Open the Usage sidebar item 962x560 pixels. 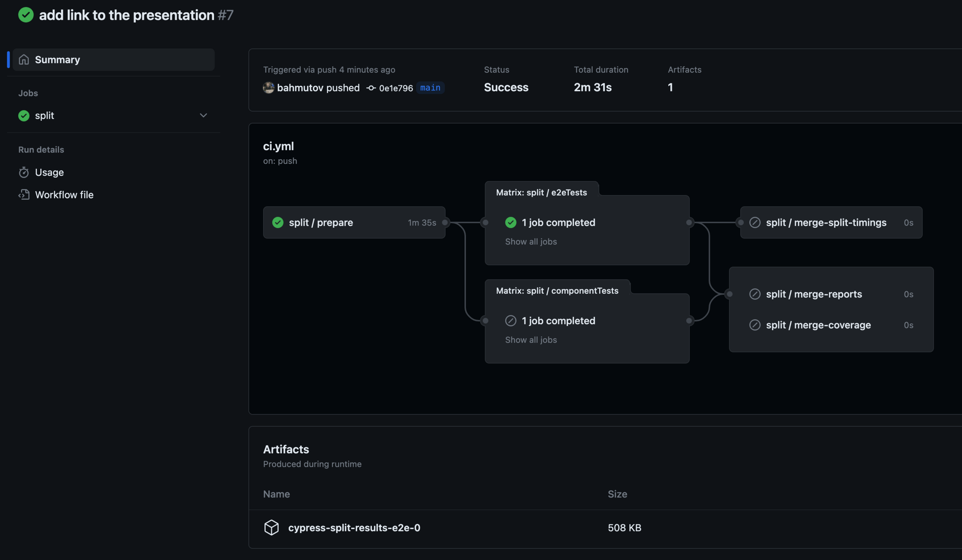(49, 172)
